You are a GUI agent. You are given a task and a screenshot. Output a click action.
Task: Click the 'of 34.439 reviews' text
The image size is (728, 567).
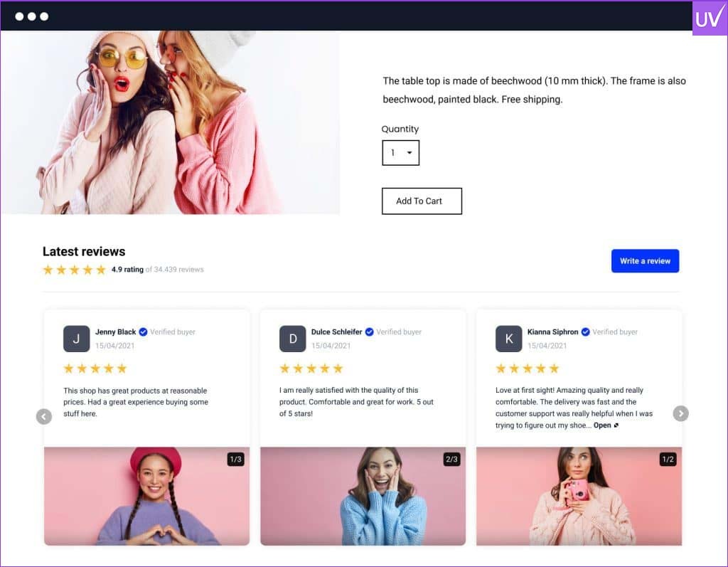click(175, 270)
